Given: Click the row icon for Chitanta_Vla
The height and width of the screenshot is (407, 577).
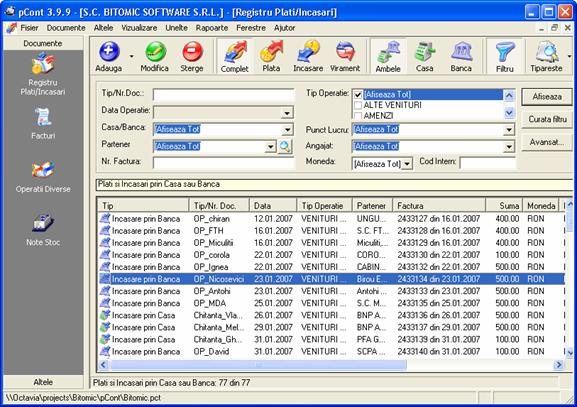Looking at the screenshot, I should coord(105,315).
